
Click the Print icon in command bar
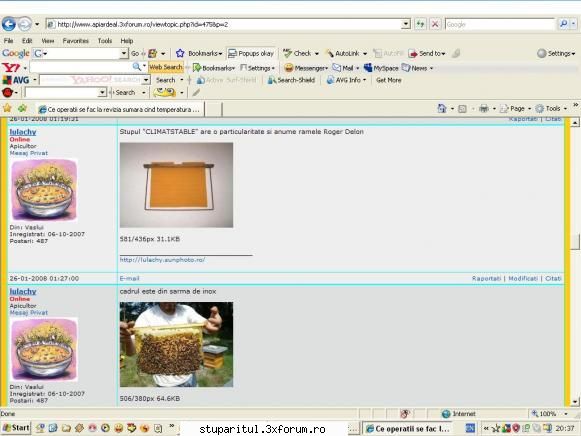484,109
